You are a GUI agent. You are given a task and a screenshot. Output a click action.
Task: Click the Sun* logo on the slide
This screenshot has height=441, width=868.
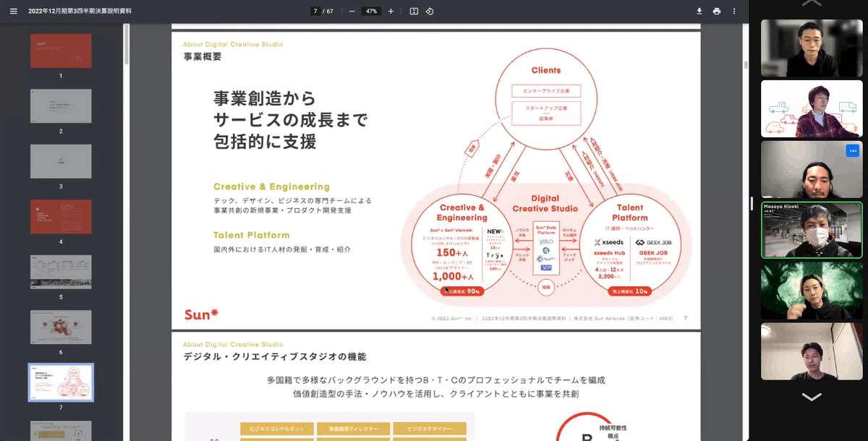[x=201, y=314]
